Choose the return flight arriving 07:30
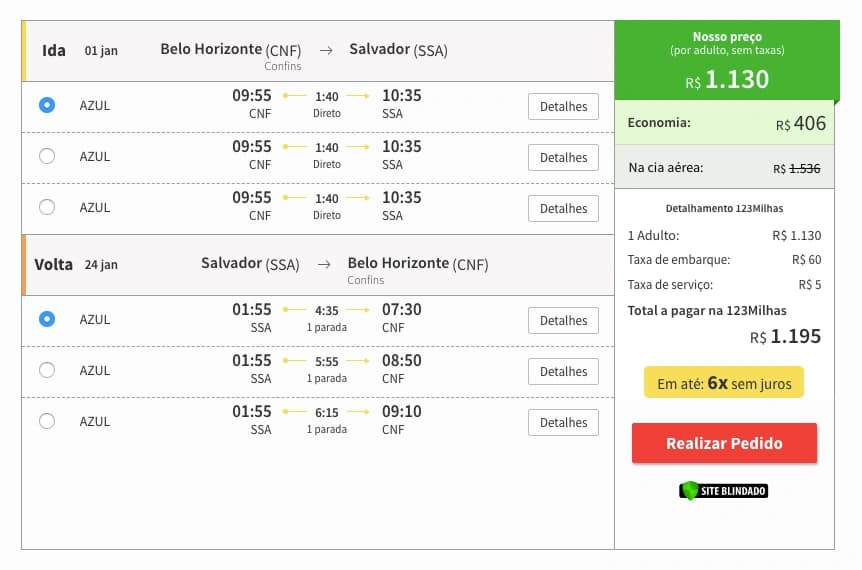The image size is (862, 570). (x=47, y=319)
